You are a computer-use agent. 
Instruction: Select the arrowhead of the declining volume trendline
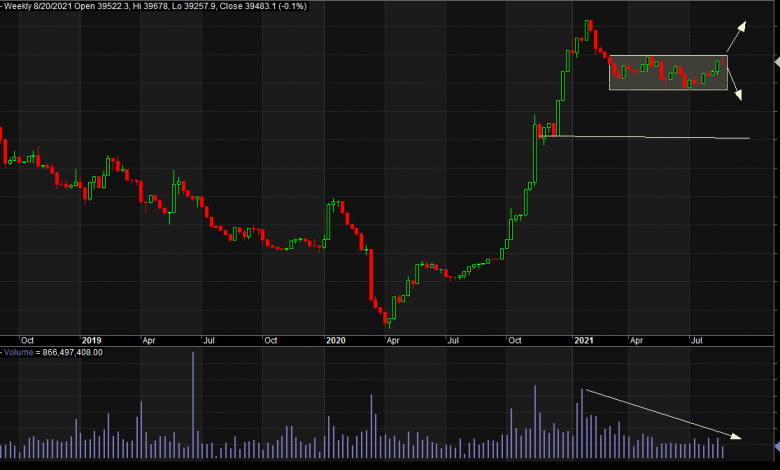point(736,437)
